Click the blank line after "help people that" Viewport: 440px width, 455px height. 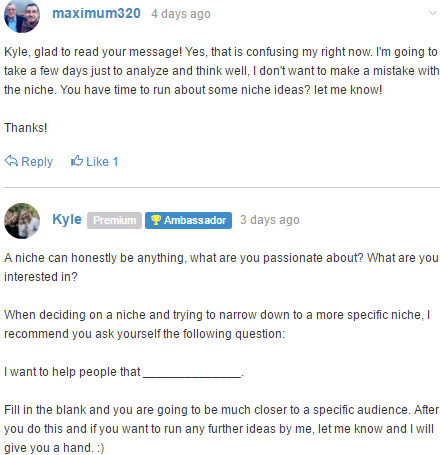[x=192, y=375]
